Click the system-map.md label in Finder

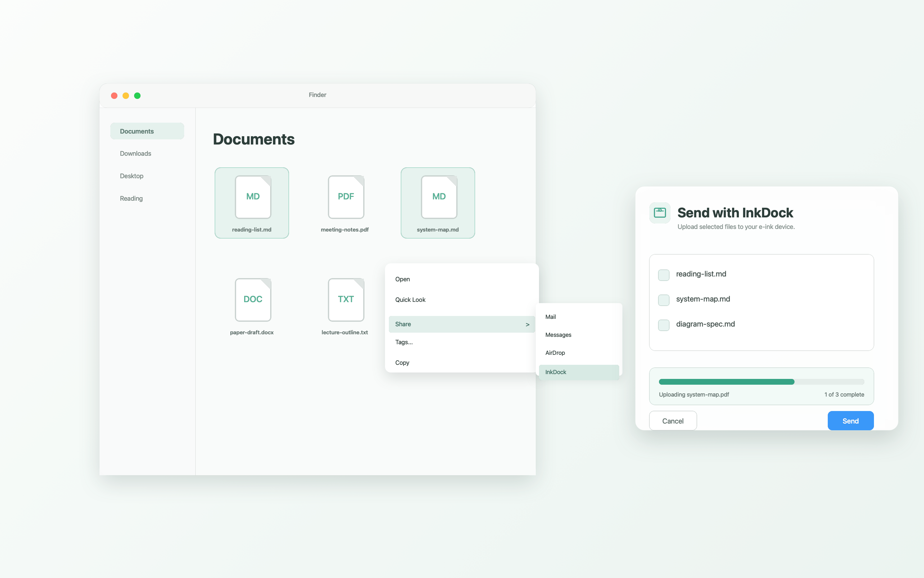coord(438,230)
